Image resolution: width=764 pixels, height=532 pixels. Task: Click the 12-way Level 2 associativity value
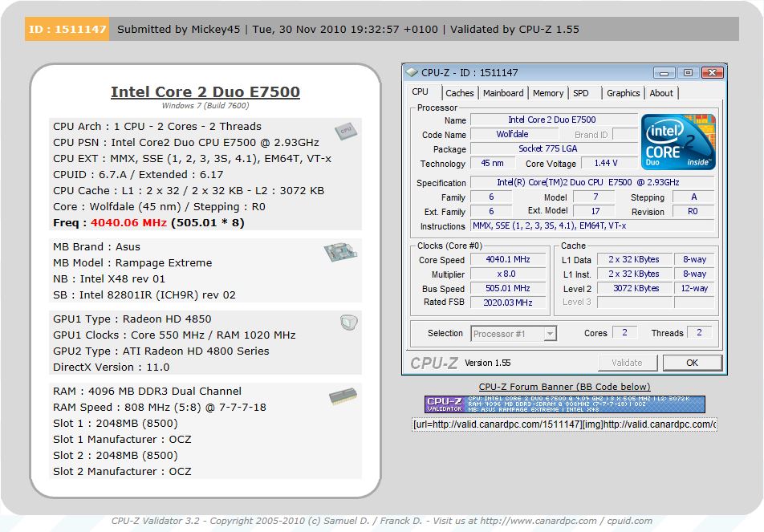coord(694,288)
